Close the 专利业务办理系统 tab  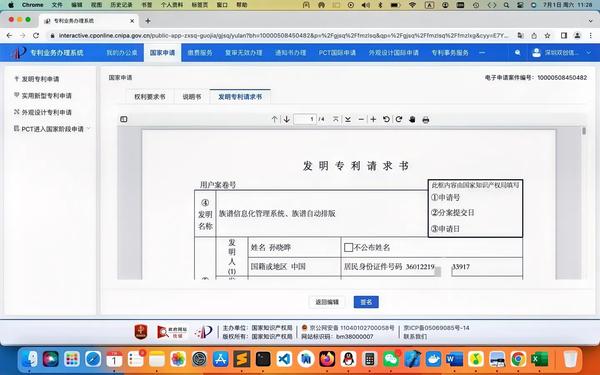click(132, 21)
